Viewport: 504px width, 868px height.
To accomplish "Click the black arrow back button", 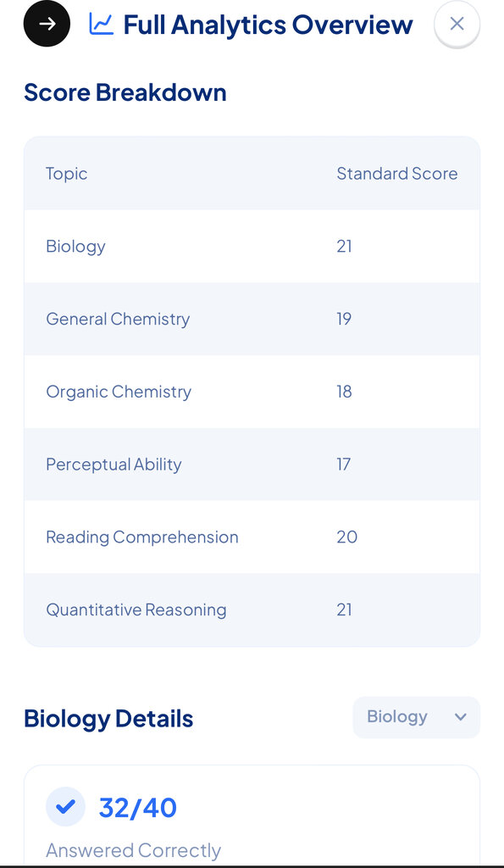I will click(47, 24).
